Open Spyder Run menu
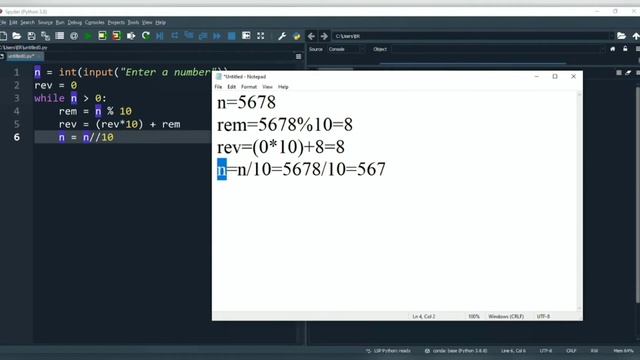Image resolution: width=640 pixels, height=360 pixels. [60, 22]
